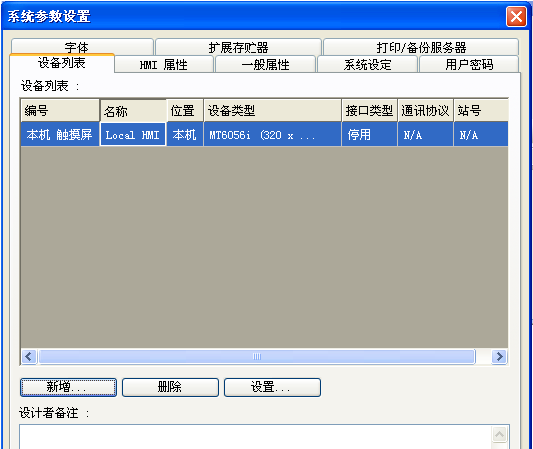Screen dimensions: 533x449
Task: Click inside the 设计者备注 text box
Action: pos(255,437)
